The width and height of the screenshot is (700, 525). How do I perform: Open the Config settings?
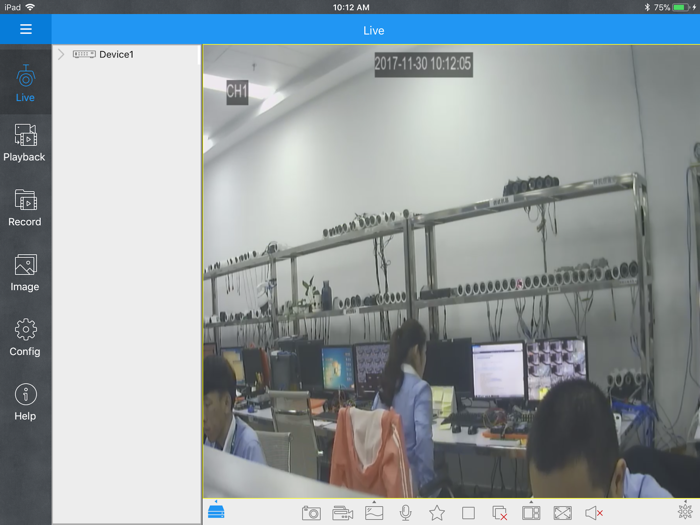(25, 338)
